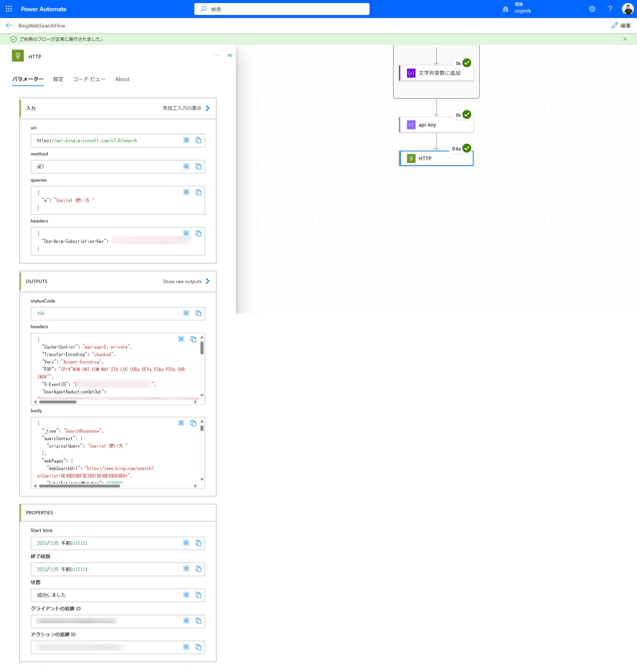The height and width of the screenshot is (672, 637).
Task: Collapse the HTTP panel with the double chevron
Action: tap(230, 56)
